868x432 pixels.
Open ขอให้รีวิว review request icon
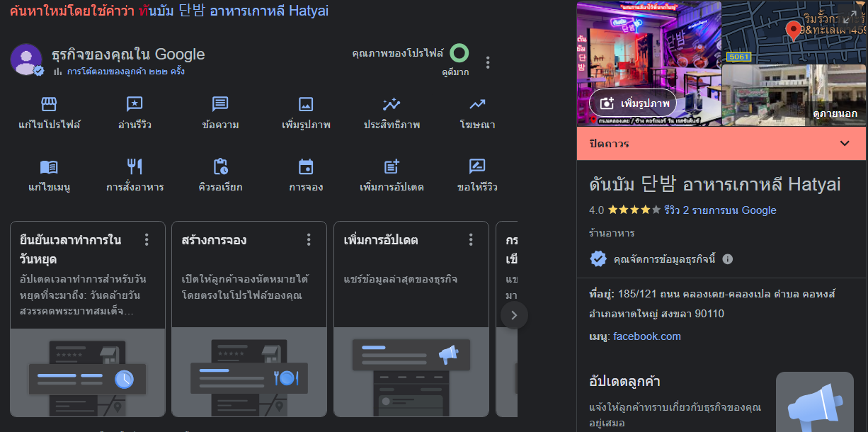[x=477, y=167]
